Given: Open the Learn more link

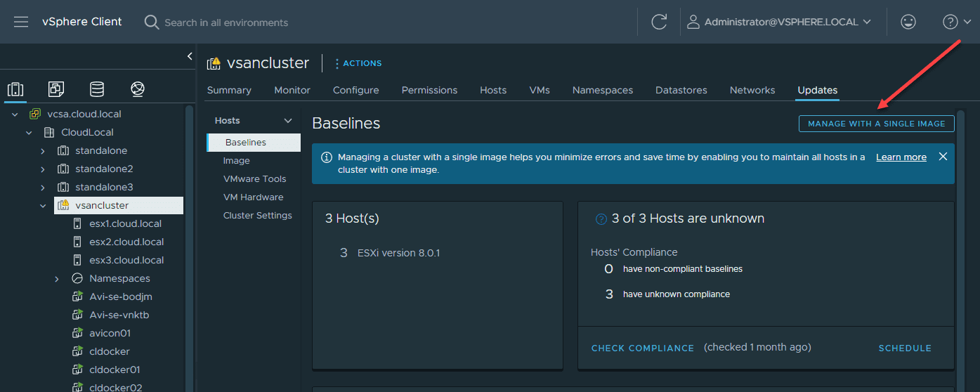Looking at the screenshot, I should tap(901, 157).
